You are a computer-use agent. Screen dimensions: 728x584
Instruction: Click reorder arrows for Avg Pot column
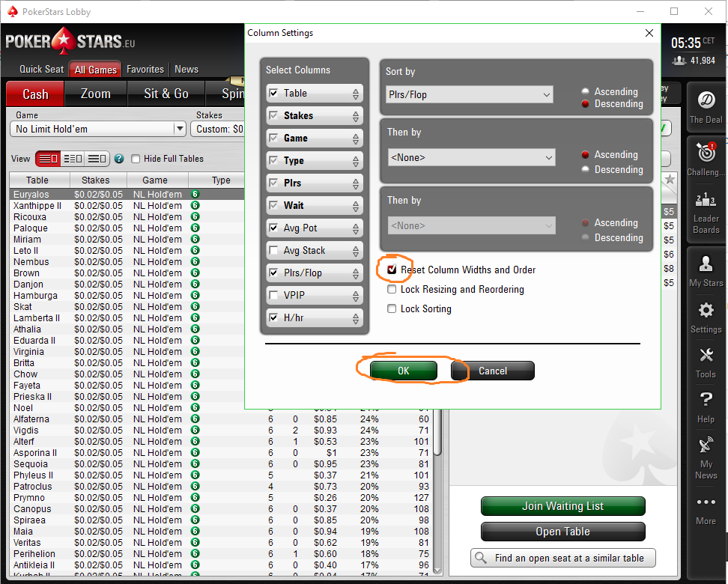[355, 228]
